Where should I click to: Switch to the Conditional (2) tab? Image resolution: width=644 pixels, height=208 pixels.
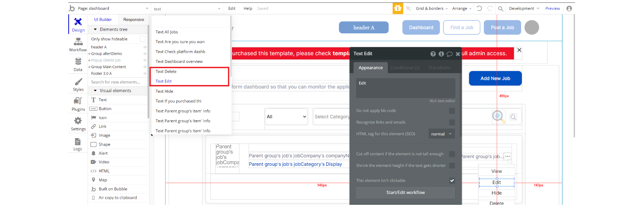405,68
